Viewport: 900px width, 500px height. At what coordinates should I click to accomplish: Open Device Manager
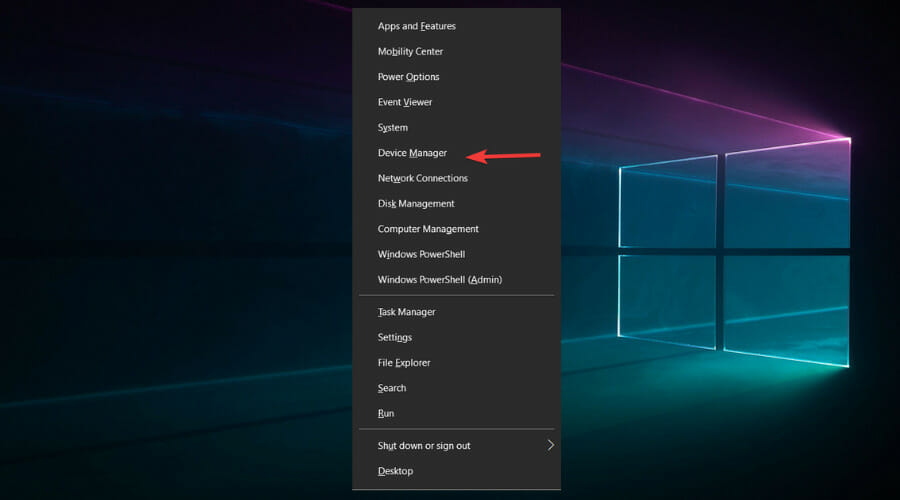point(456,153)
